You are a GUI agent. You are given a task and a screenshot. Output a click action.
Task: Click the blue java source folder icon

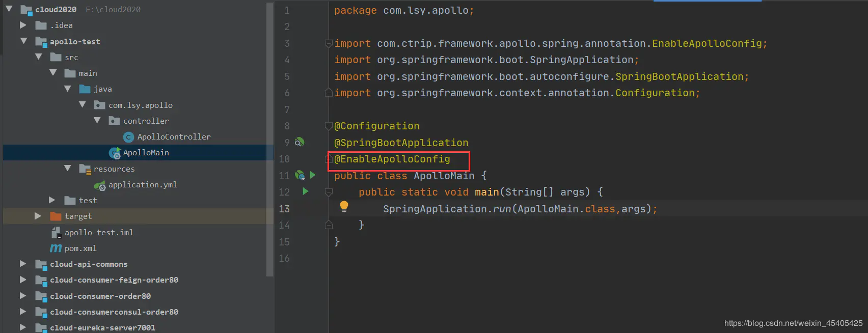(85, 89)
